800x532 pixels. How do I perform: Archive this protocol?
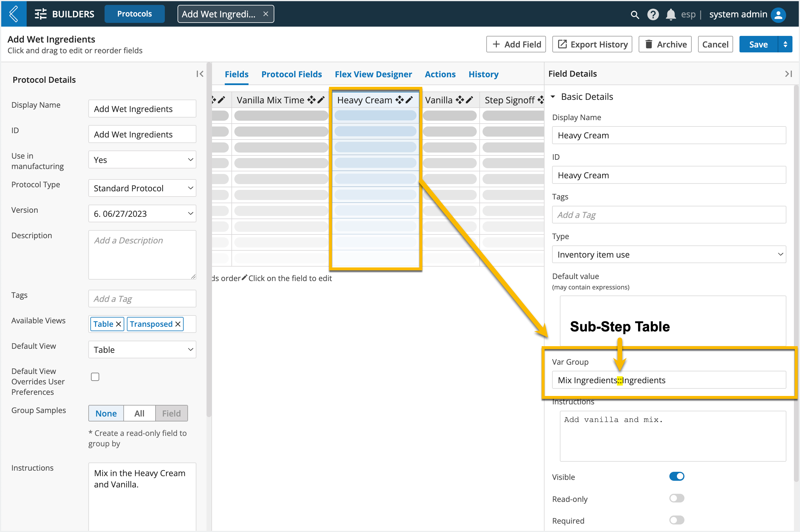(x=665, y=44)
